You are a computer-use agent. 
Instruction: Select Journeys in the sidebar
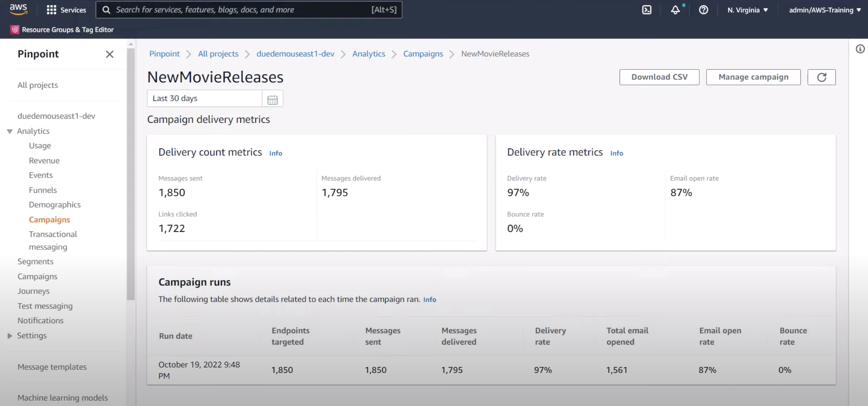pos(33,291)
